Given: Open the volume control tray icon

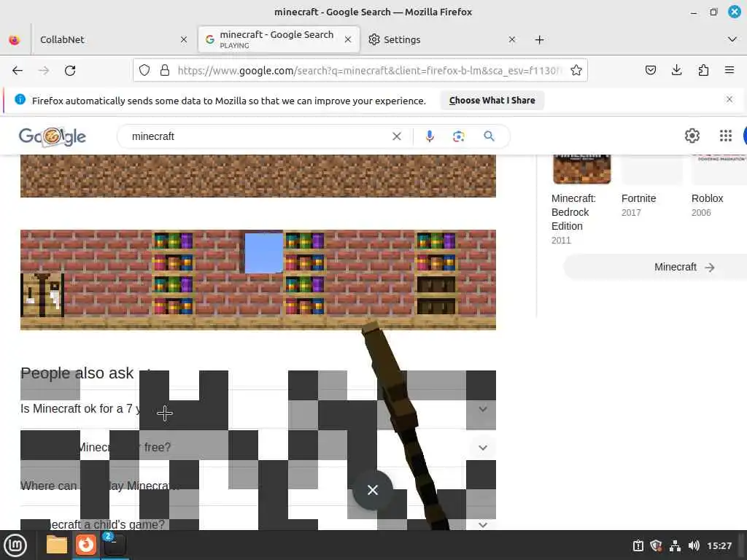Looking at the screenshot, I should point(694,545).
